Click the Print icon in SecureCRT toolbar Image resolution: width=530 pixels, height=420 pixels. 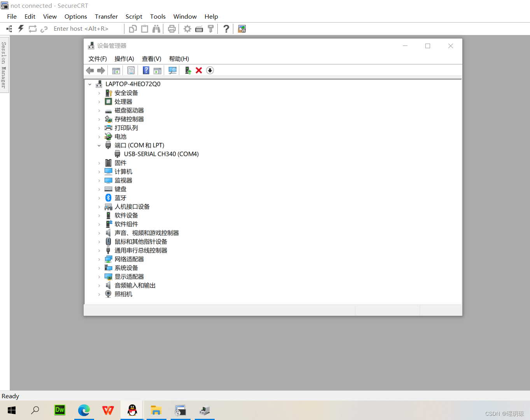click(172, 29)
